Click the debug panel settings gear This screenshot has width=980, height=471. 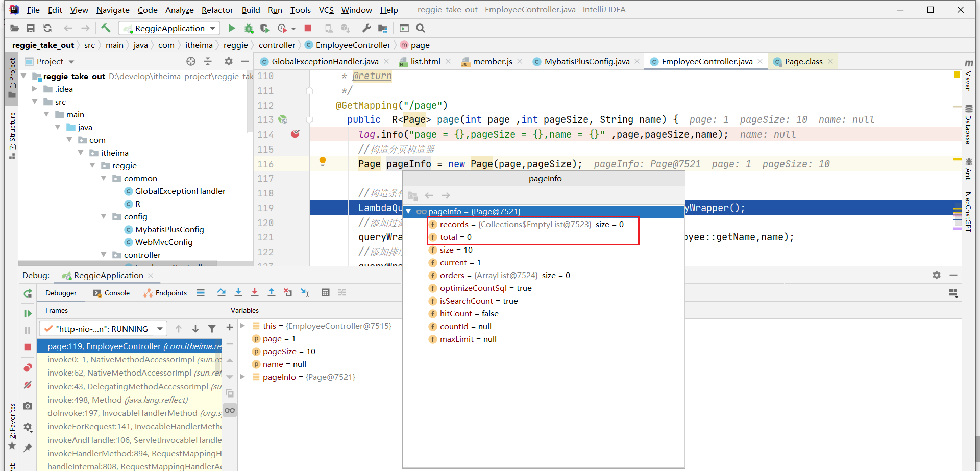point(937,275)
